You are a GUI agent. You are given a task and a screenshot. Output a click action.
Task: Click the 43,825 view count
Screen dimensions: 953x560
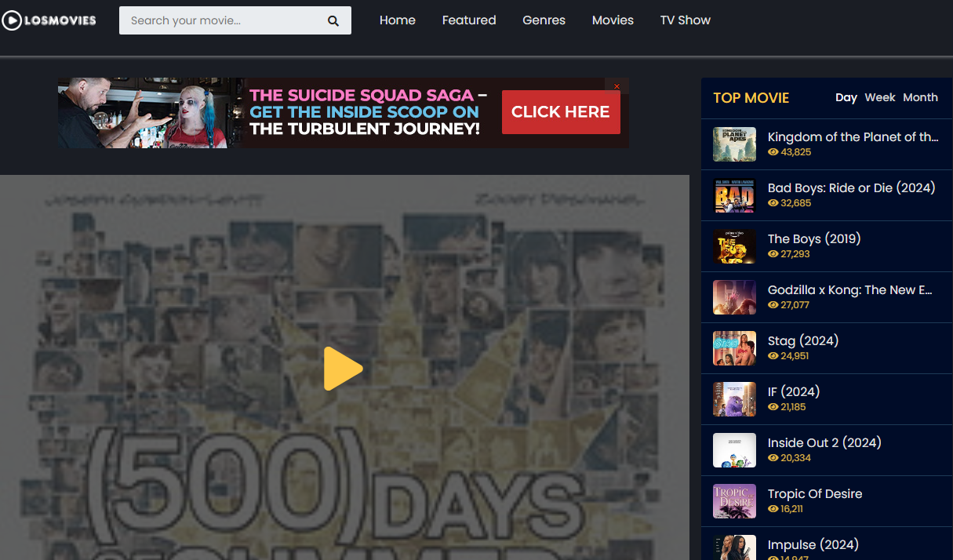(796, 152)
